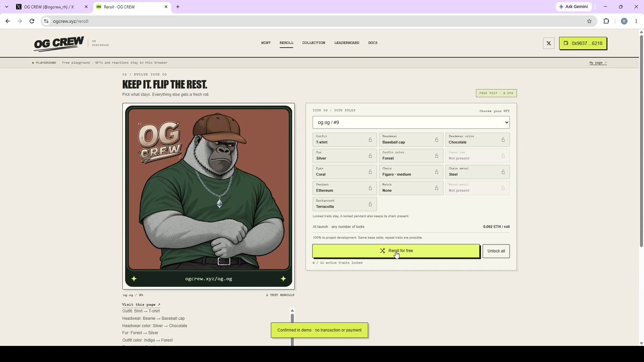Click the reroll log scrollbar up arrow
Viewport: 644px width, 362px height.
pyautogui.click(x=292, y=311)
